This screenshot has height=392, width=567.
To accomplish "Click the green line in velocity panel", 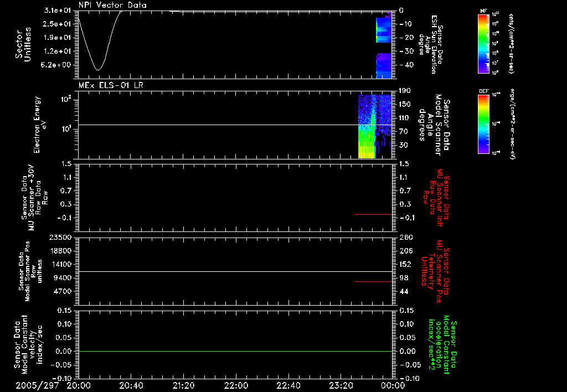I will (x=235, y=351).
